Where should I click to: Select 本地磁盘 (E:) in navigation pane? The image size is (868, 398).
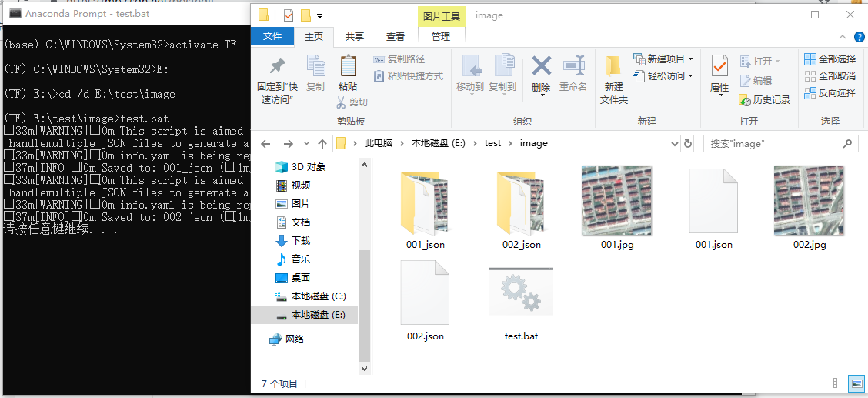(305, 315)
